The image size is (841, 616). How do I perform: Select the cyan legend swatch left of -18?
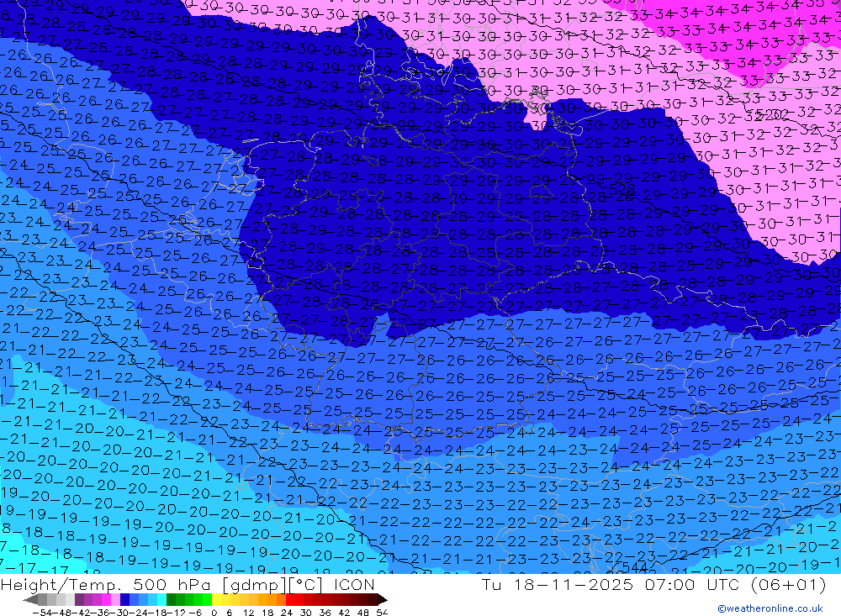tap(161, 600)
